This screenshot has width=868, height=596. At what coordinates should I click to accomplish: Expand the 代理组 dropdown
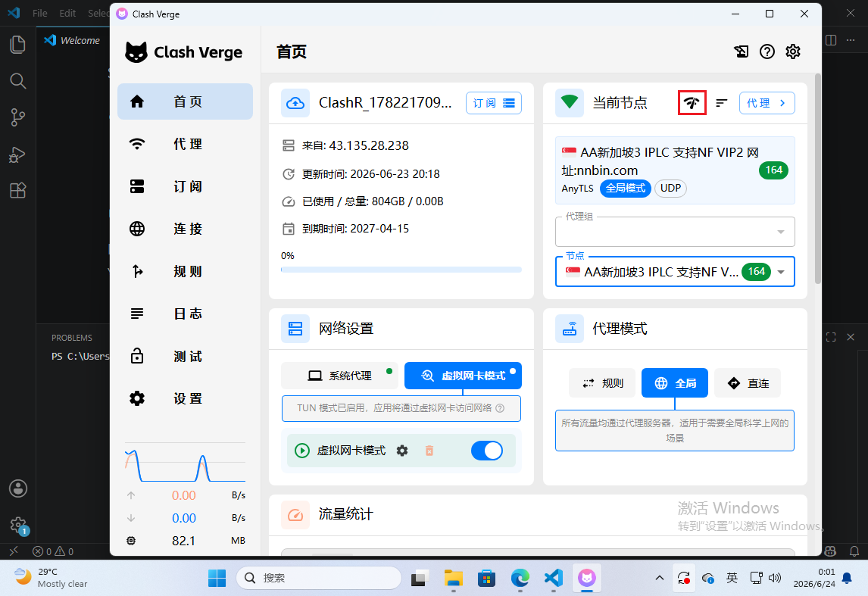click(x=675, y=231)
